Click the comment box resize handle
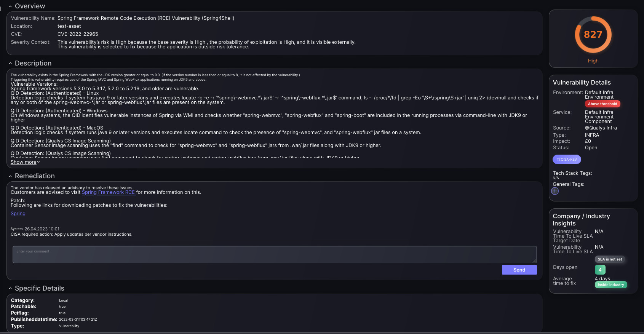Image resolution: width=644 pixels, height=334 pixels. pos(535,261)
